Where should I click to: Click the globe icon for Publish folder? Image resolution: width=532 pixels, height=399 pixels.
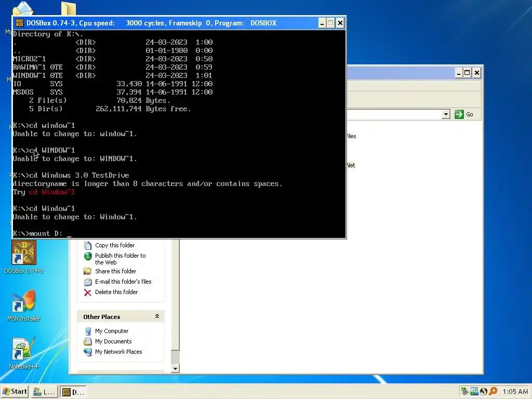click(x=88, y=256)
